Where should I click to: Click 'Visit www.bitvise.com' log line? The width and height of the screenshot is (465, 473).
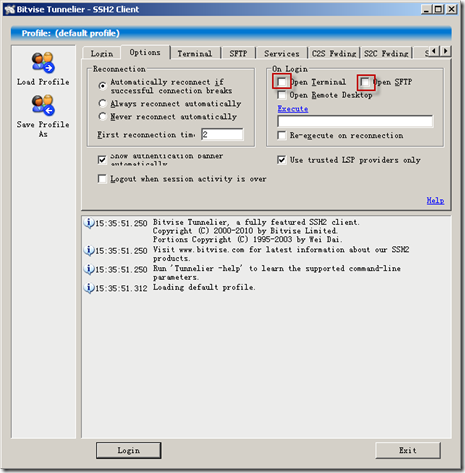click(x=281, y=254)
